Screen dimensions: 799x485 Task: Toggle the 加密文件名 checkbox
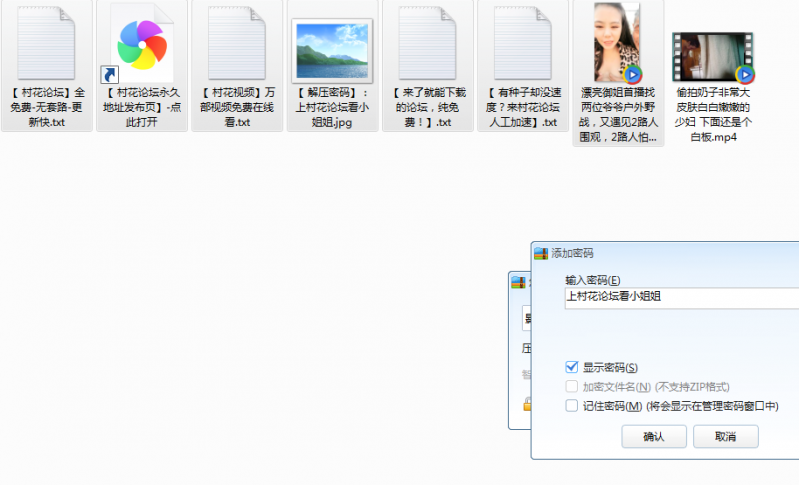pos(572,386)
